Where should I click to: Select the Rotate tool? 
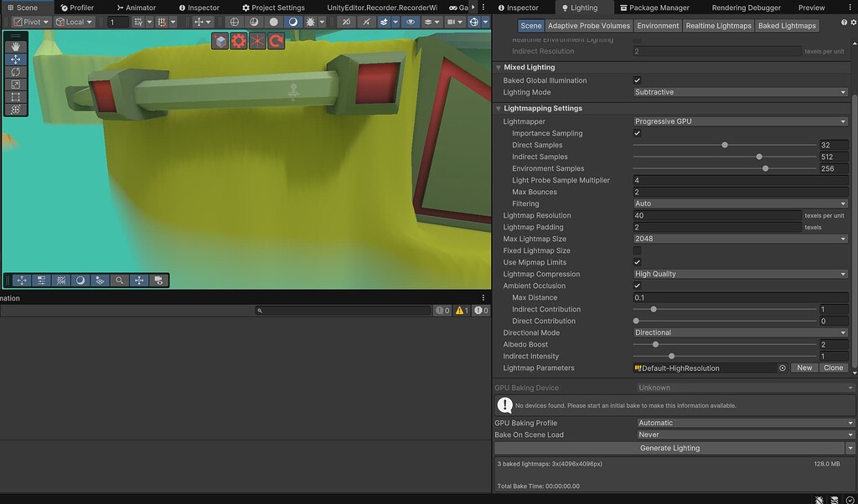[x=15, y=72]
